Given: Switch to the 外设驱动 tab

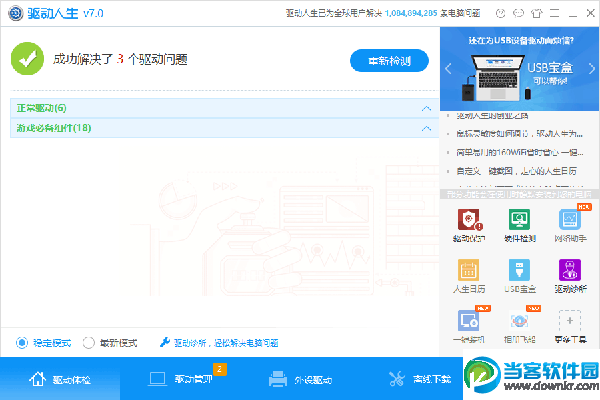Looking at the screenshot, I should pos(300,379).
